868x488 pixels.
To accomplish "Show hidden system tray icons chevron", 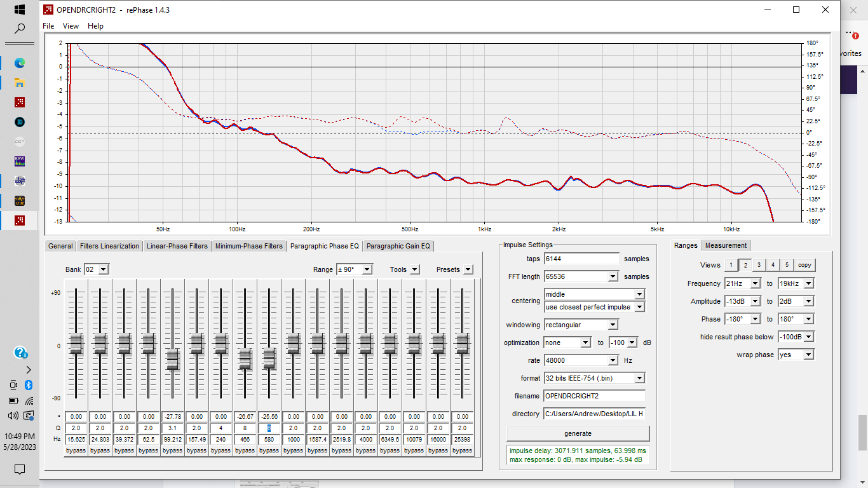I will pyautogui.click(x=29, y=369).
